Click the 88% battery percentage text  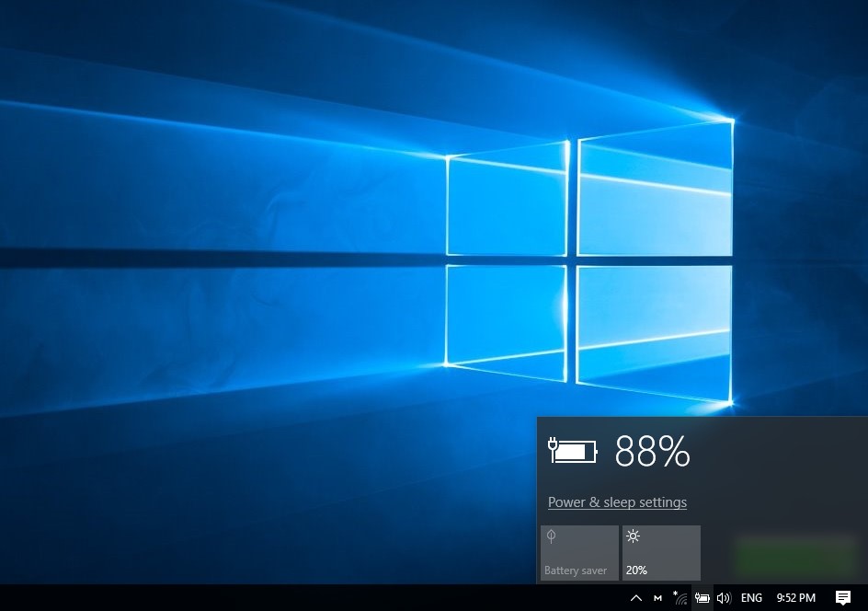click(652, 451)
